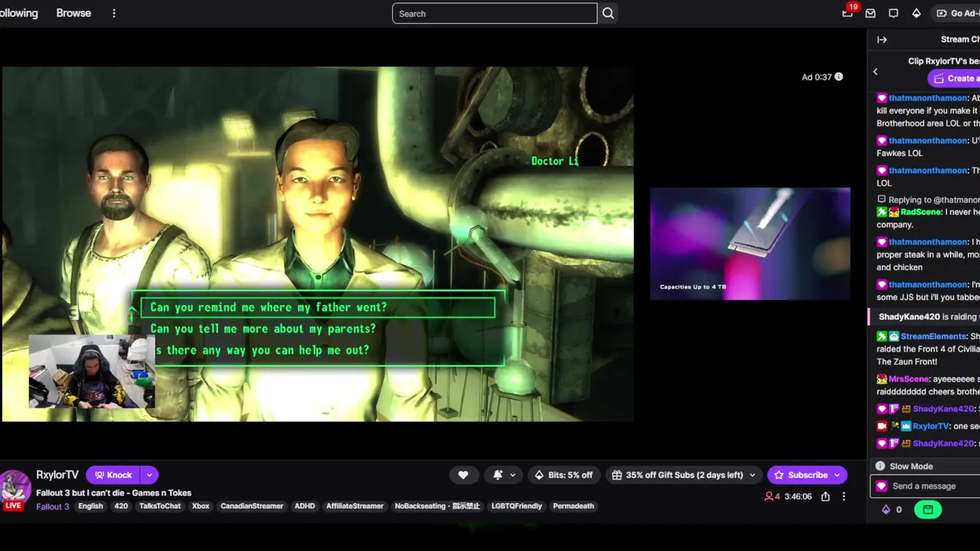Click the 'Replying to @thatmanon' line in chat
Viewport: 980px width, 551px height.
[929, 200]
